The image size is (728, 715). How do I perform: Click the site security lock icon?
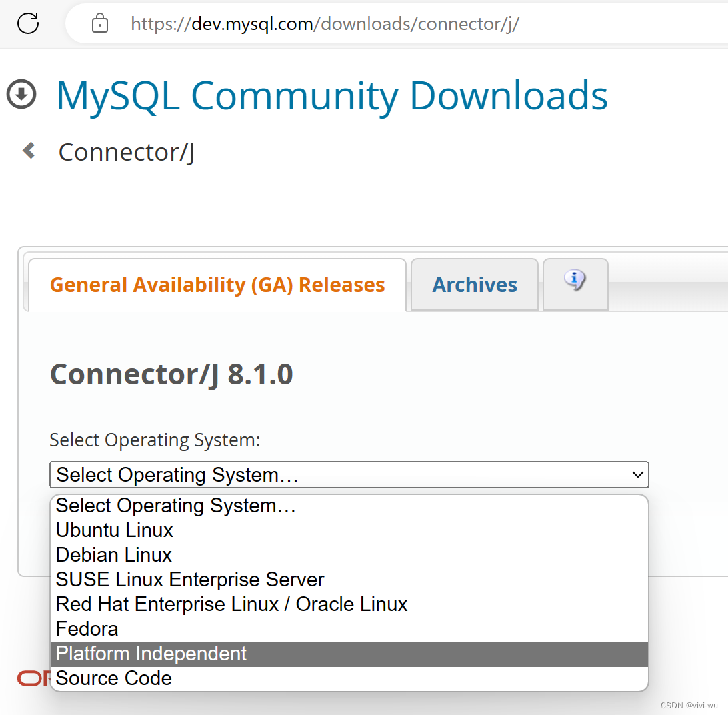pos(100,24)
